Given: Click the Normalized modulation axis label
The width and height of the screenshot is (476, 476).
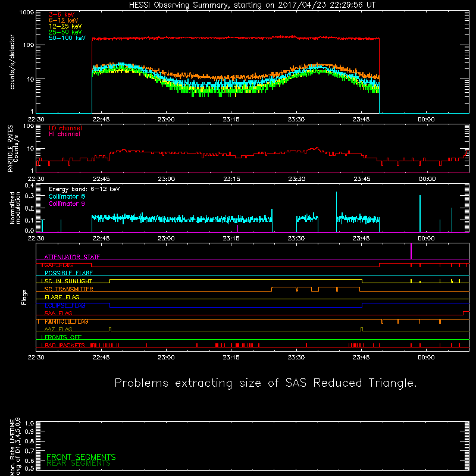Looking at the screenshot, I should point(15,208).
